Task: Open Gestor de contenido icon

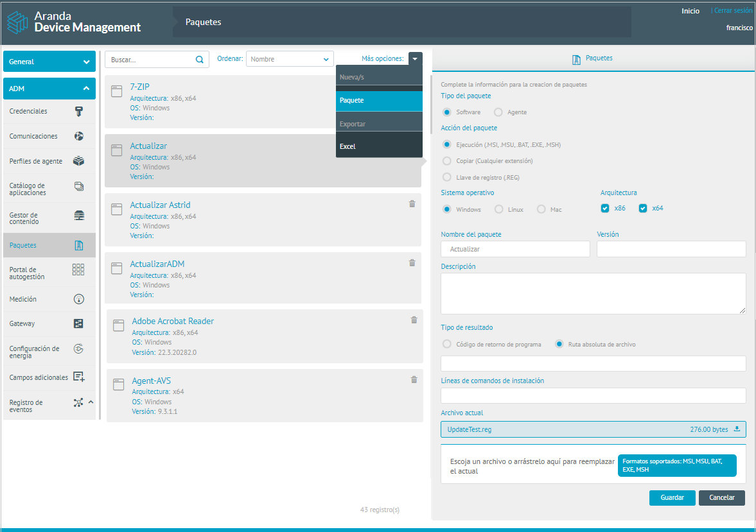Action: (79, 215)
